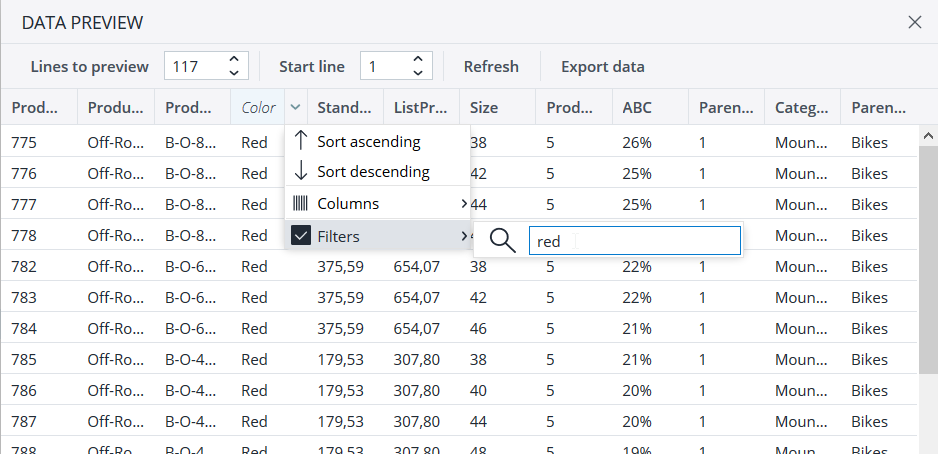The image size is (938, 454).
Task: Decrease the Lines to preview value
Action: [x=234, y=73]
